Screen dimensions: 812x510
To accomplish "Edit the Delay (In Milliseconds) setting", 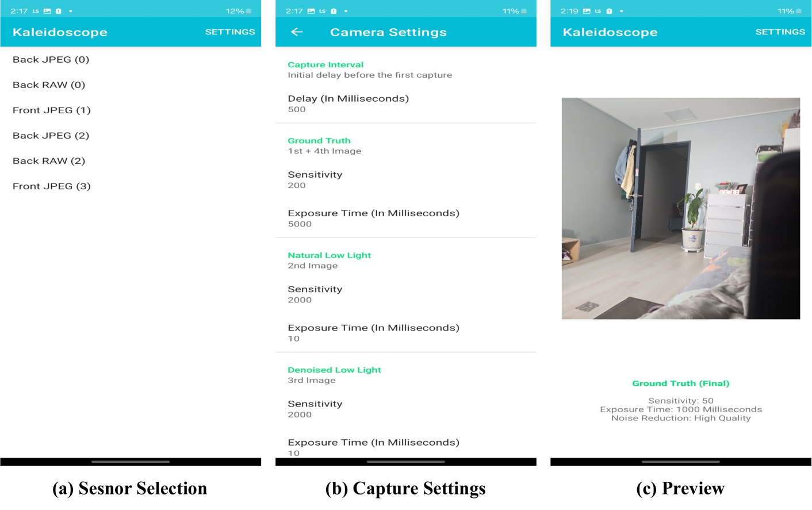I will tap(348, 103).
